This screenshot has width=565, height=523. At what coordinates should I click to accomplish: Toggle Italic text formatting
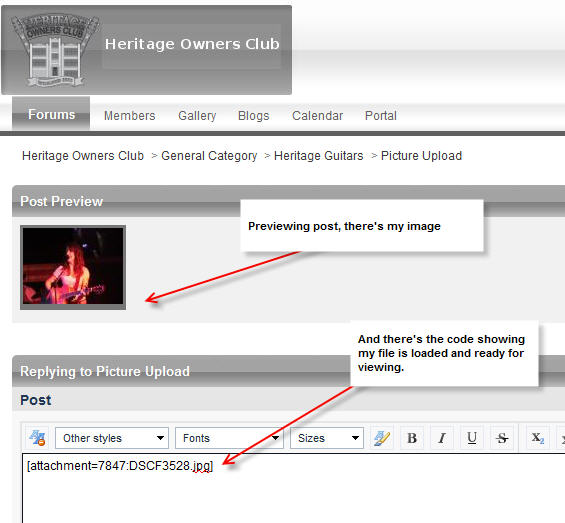point(442,438)
